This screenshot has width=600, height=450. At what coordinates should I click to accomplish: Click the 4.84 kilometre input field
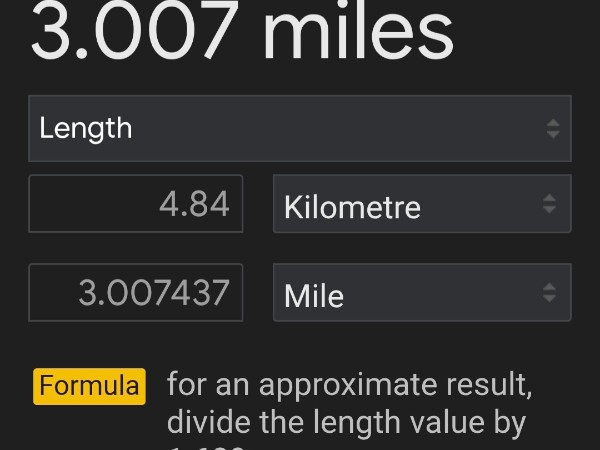click(x=136, y=204)
